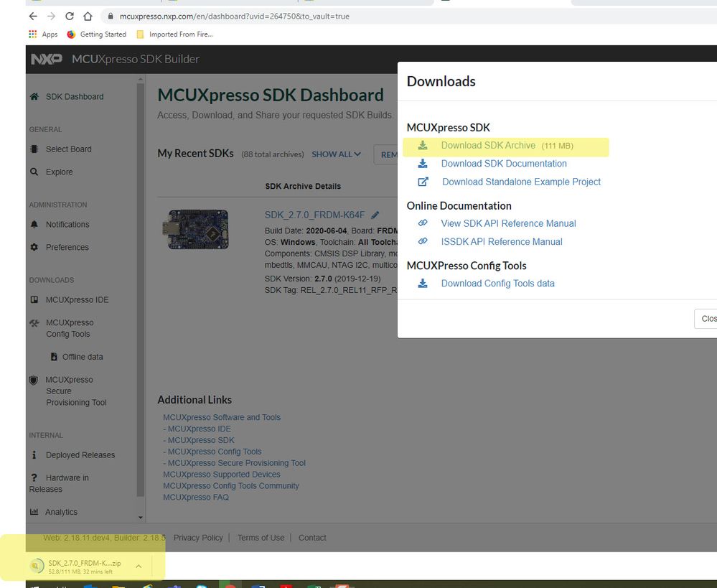This screenshot has width=717, height=588.
Task: Open the Getting Started Firefox bookmark
Action: (x=96, y=34)
